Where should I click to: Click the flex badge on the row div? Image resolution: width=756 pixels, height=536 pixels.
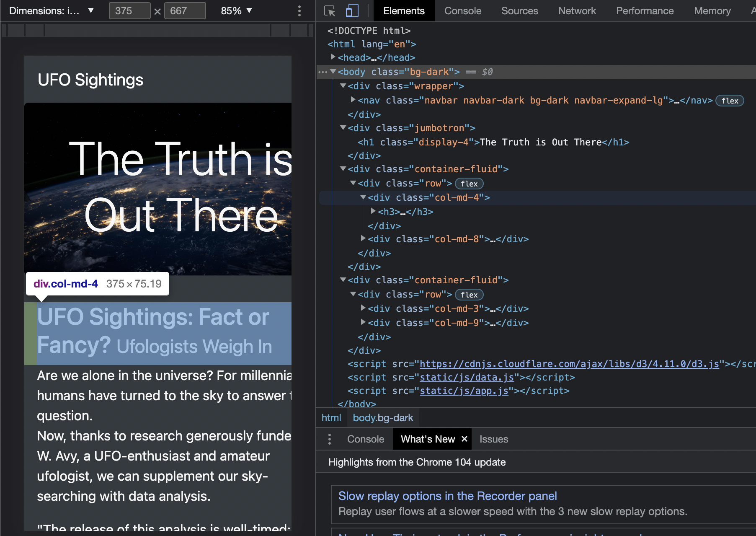469,184
